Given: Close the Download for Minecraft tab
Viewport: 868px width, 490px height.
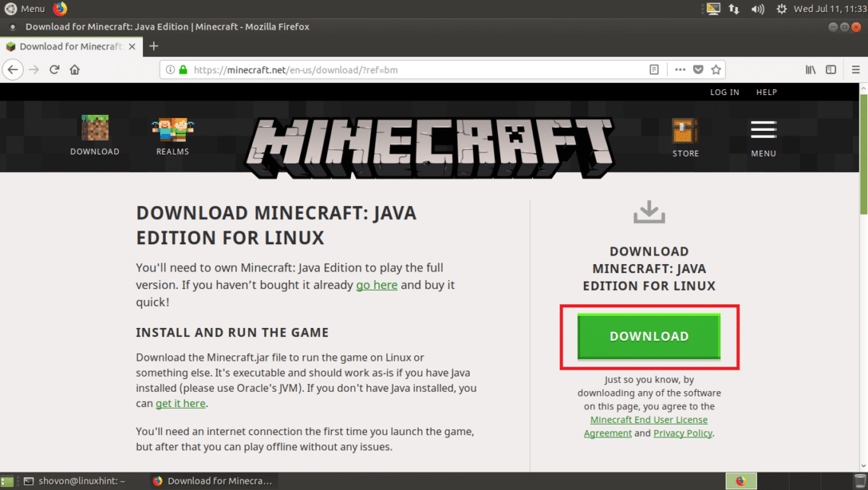Looking at the screenshot, I should tap(132, 46).
